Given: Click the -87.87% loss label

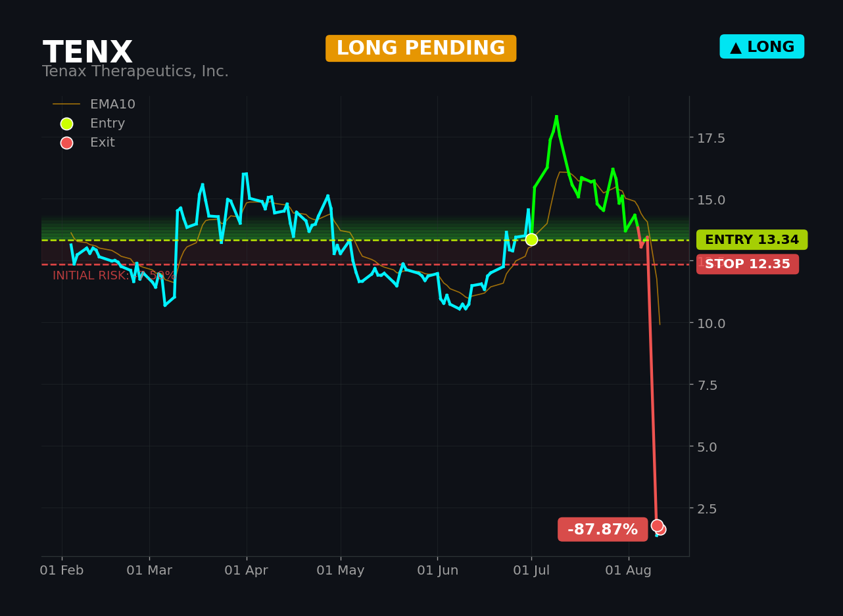Looking at the screenshot, I should (602, 530).
